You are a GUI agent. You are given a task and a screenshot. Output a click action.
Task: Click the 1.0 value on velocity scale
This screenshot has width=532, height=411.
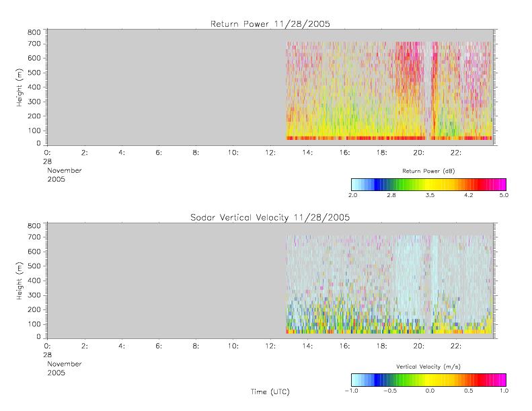point(504,391)
